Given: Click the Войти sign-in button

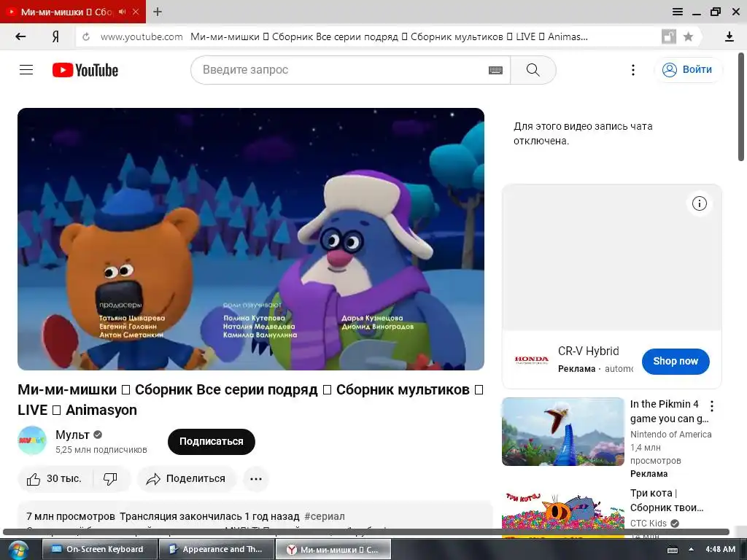Looking at the screenshot, I should 689,69.
